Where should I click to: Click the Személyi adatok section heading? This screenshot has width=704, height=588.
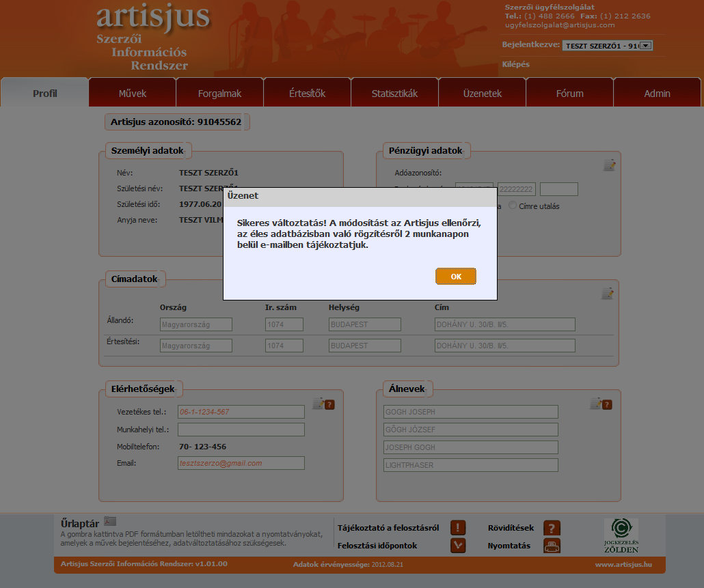pos(147,151)
